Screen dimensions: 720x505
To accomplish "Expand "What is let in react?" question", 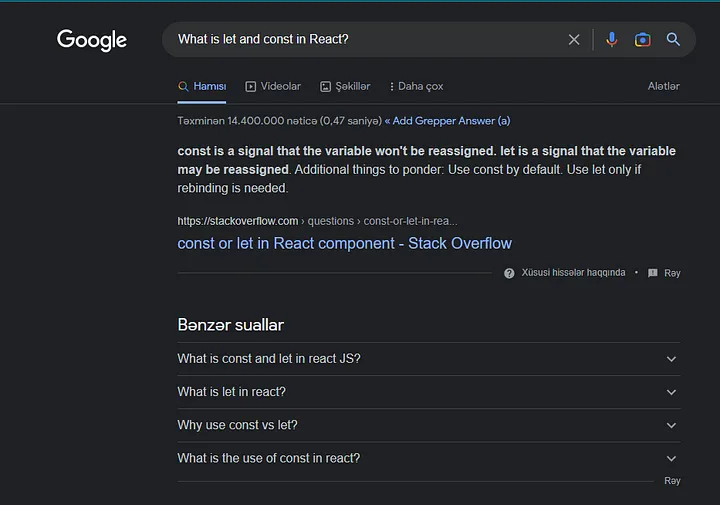I will (671, 392).
